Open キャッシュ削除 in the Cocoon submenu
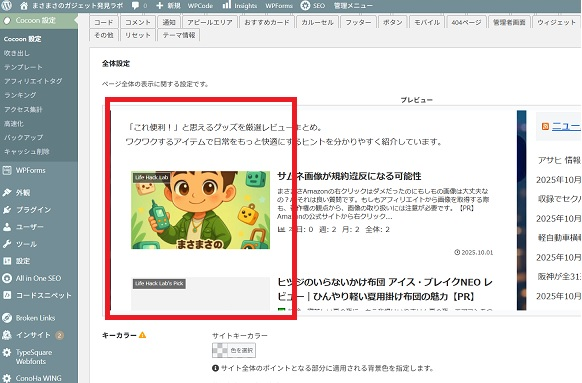The image size is (582, 383). 26,151
